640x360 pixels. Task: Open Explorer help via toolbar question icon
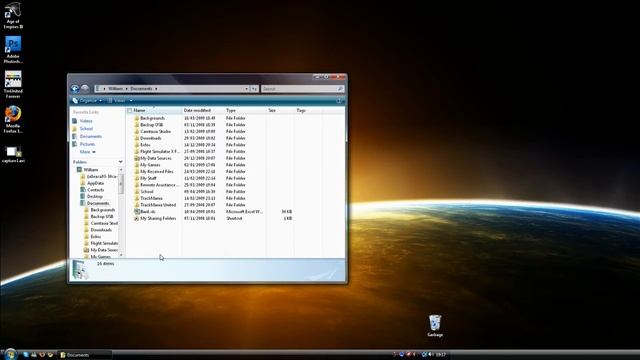(x=339, y=100)
